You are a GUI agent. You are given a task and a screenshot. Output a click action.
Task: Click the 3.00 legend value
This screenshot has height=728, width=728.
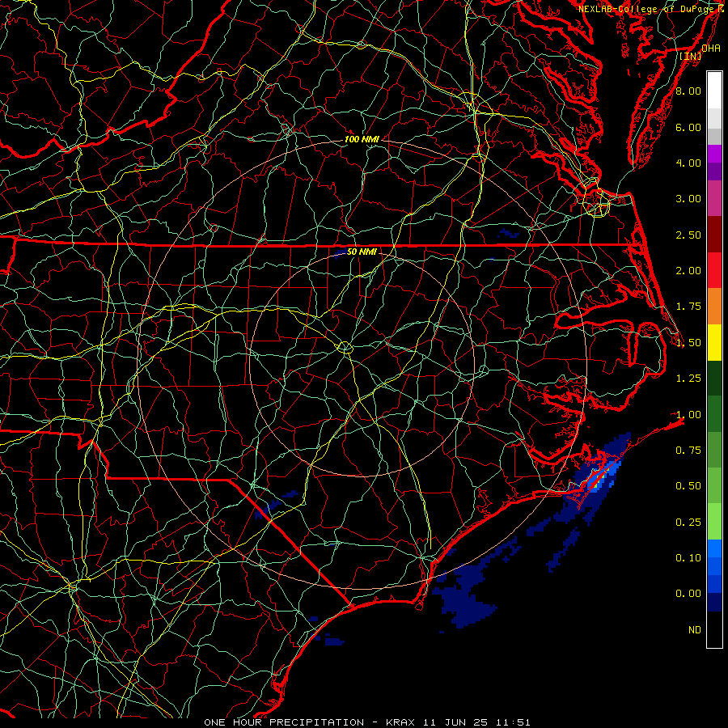[x=688, y=199]
